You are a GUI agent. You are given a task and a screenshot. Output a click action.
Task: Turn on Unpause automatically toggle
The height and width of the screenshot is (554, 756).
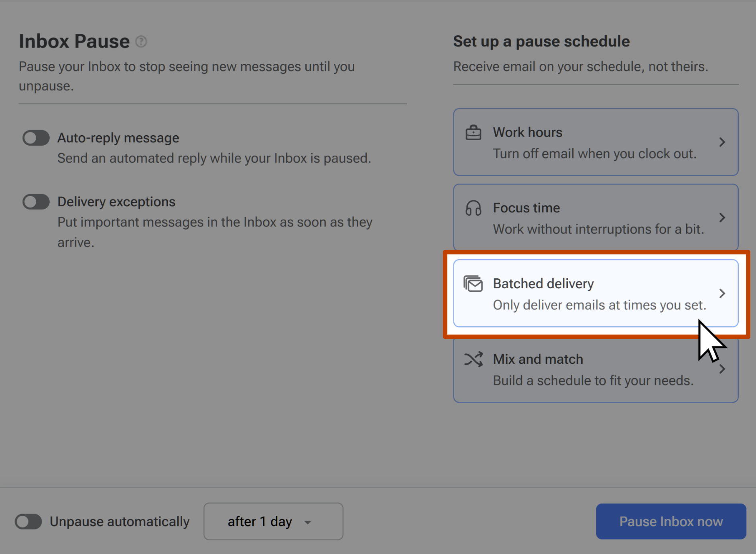pos(28,521)
